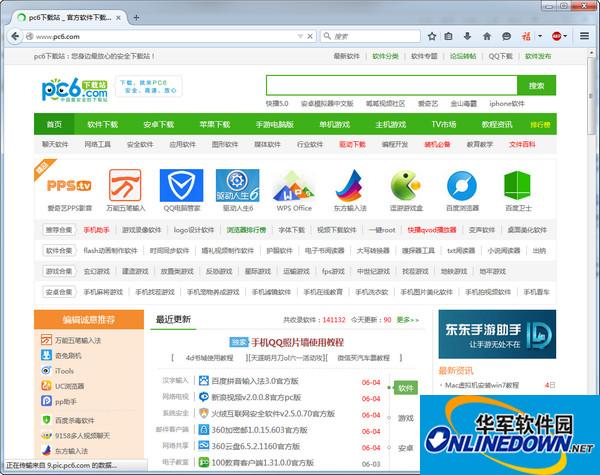The height and width of the screenshot is (475, 600).
Task: Click the UC浏览器 sidebar icon
Action: [46, 386]
